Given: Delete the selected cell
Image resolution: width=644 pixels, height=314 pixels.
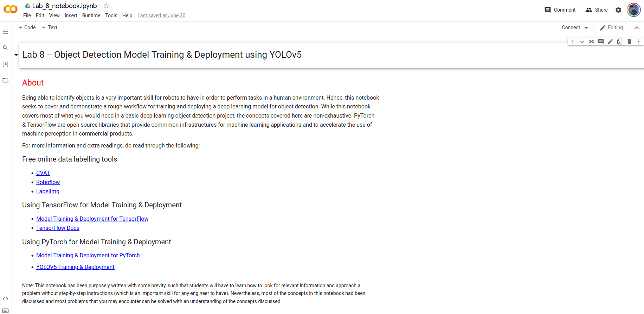Looking at the screenshot, I should tap(630, 42).
